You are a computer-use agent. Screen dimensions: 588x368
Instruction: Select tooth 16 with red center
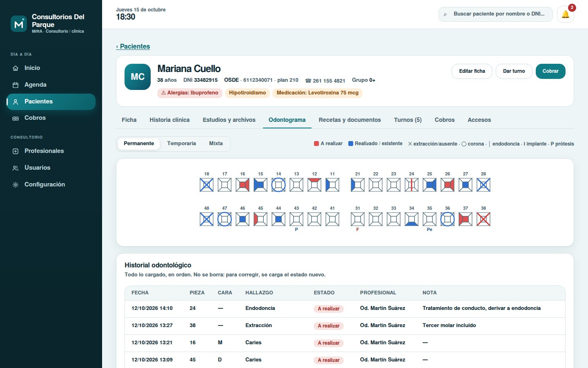pos(243,185)
